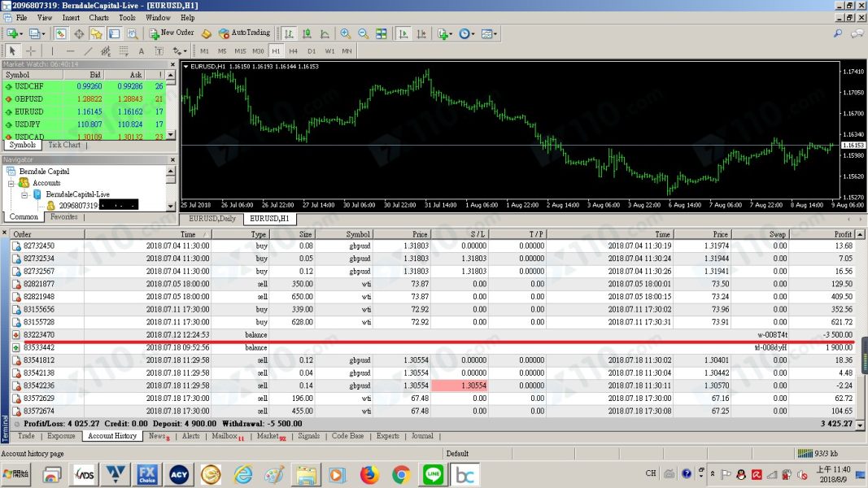Open the Charts menu
Viewport: 868px width, 488px height.
point(98,17)
